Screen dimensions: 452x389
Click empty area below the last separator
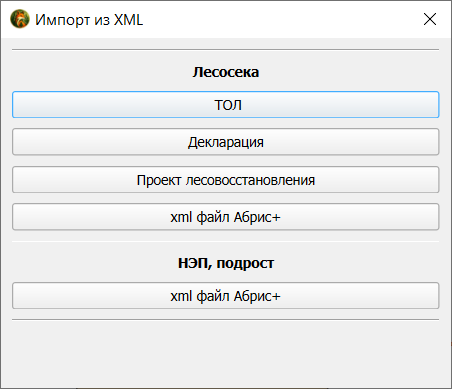(226, 353)
